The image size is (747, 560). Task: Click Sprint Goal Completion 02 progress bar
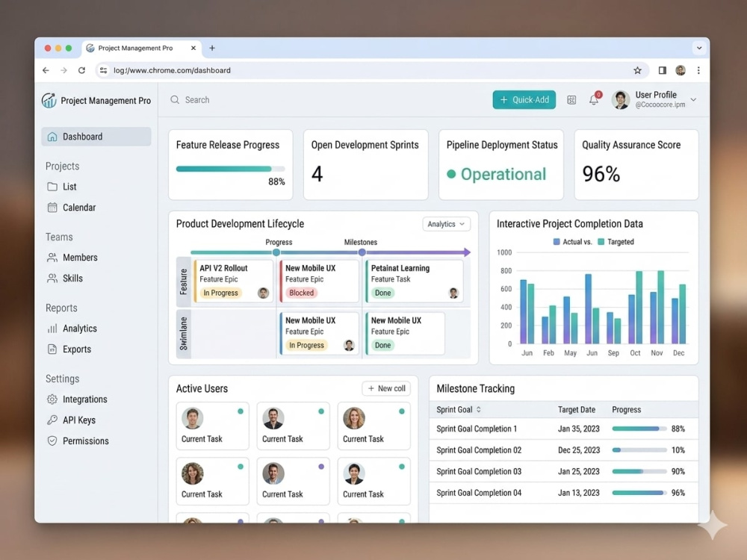(639, 450)
